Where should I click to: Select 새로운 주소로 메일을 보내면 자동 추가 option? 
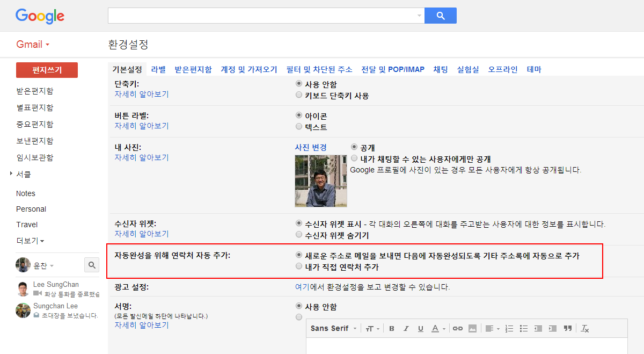299,255
